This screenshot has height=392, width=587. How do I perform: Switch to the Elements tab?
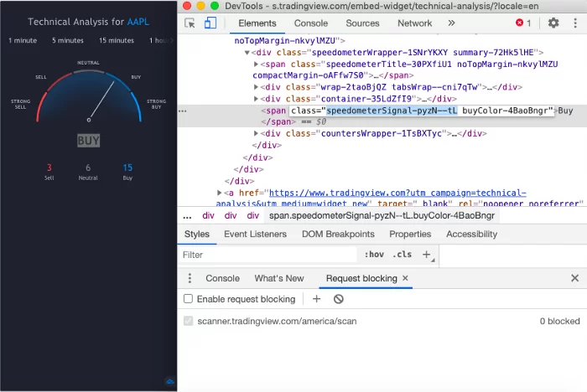tap(257, 23)
